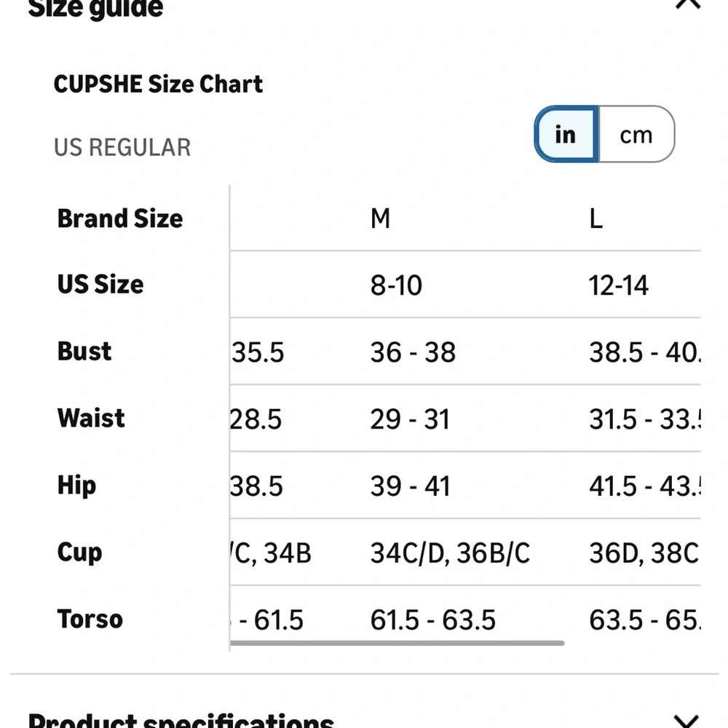The image size is (728, 728).
Task: Click the Torso row label
Action: 90,619
